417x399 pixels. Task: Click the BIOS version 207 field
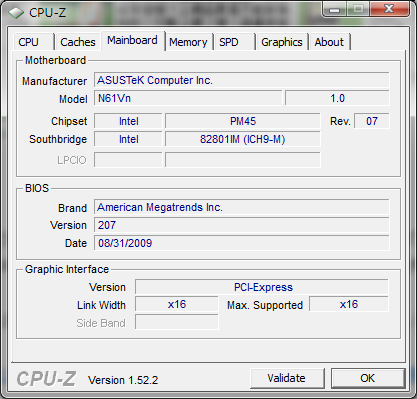[x=241, y=225]
